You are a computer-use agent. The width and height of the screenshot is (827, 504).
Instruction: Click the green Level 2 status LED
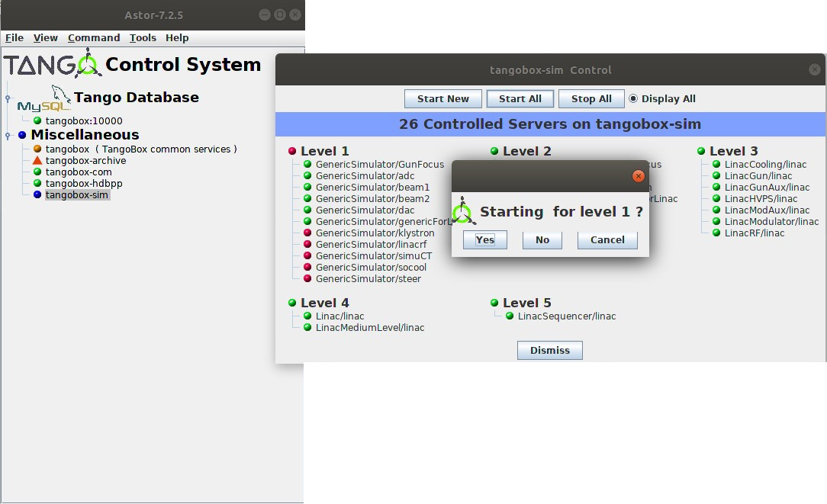pos(494,151)
